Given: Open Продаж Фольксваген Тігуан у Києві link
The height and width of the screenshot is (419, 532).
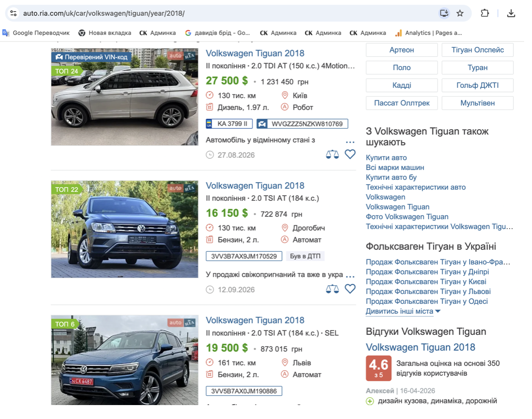Looking at the screenshot, I should pyautogui.click(x=426, y=282).
